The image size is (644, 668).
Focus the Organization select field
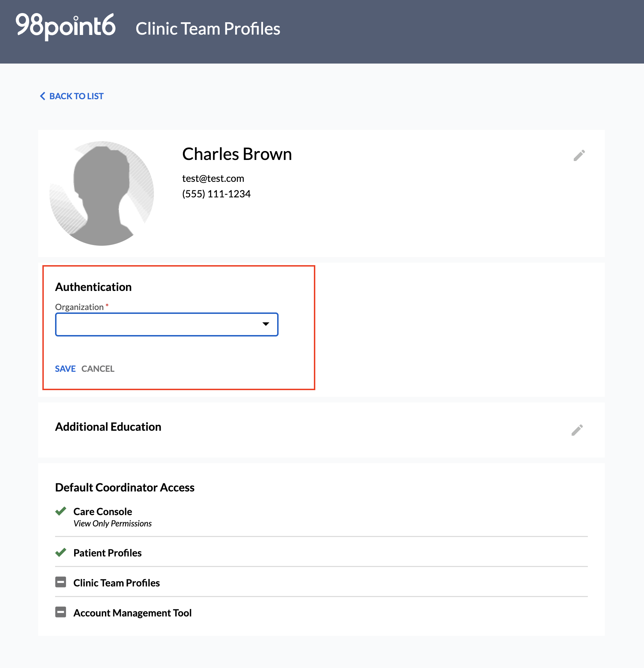click(167, 324)
